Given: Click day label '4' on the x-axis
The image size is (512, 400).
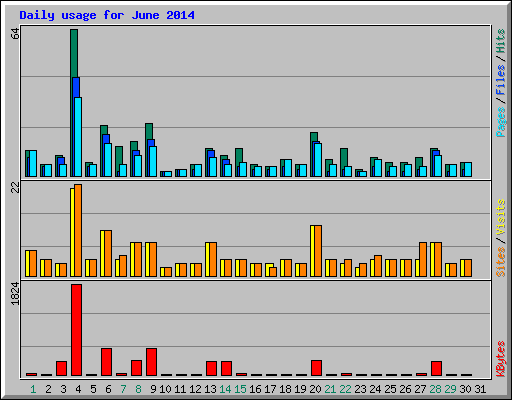Looking at the screenshot, I should (78, 389).
